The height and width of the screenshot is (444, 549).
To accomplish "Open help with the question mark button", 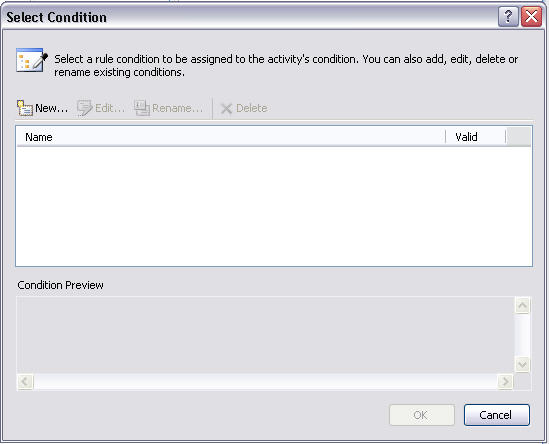I will coord(508,16).
